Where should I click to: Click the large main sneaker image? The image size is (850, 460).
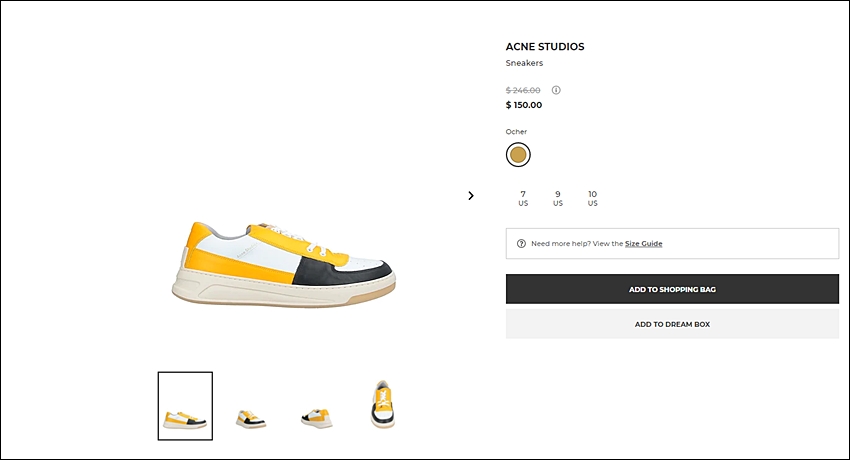tap(284, 264)
